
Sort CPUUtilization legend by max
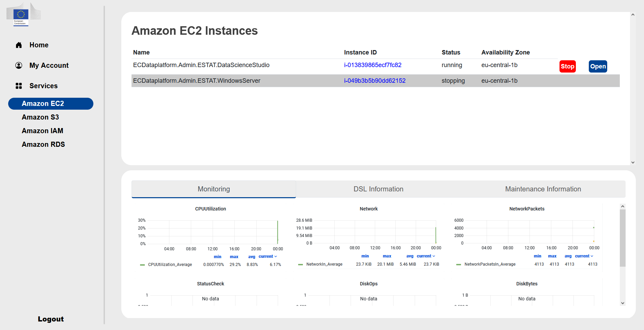tap(234, 257)
